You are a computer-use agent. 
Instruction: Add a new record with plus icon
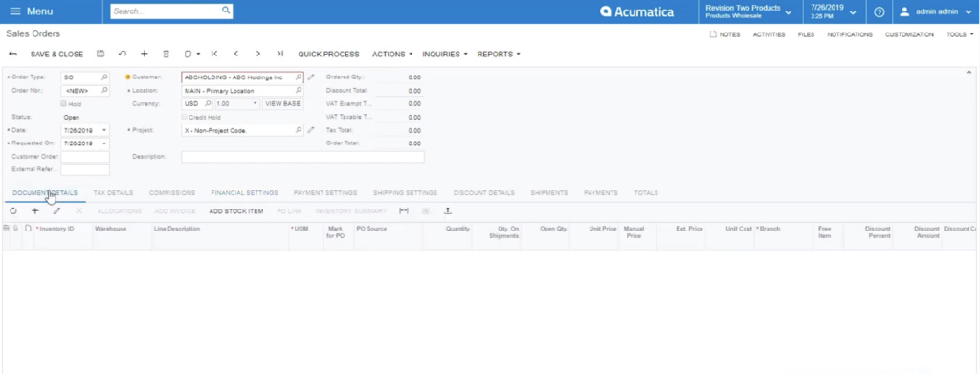tap(145, 54)
